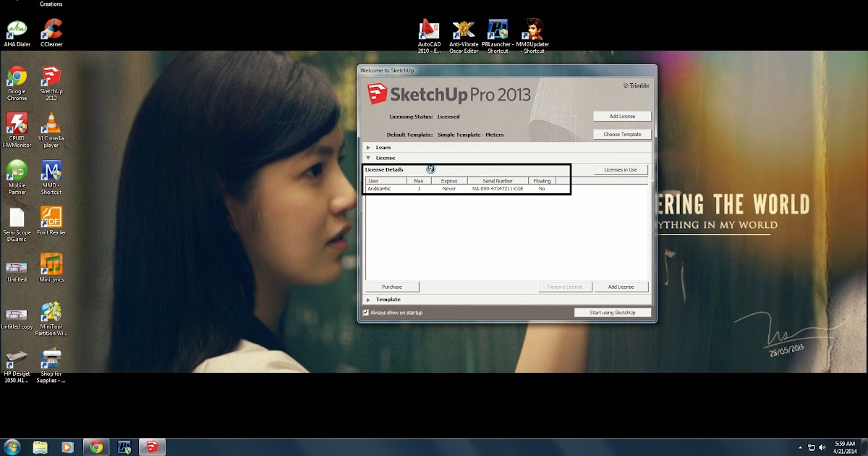Screen dimensions: 868x456
Task: Click the Purchase button
Action: pyautogui.click(x=392, y=287)
